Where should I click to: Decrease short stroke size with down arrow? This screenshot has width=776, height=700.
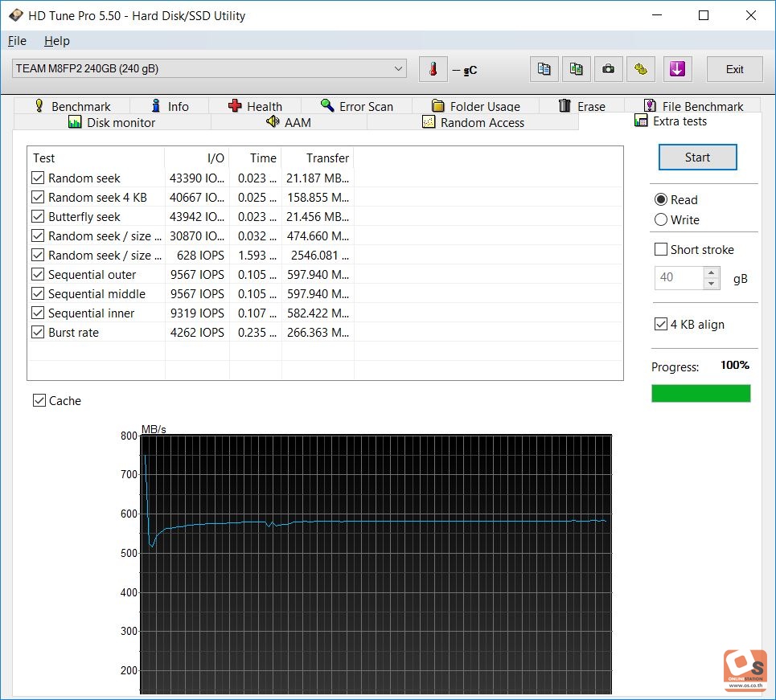click(x=711, y=284)
